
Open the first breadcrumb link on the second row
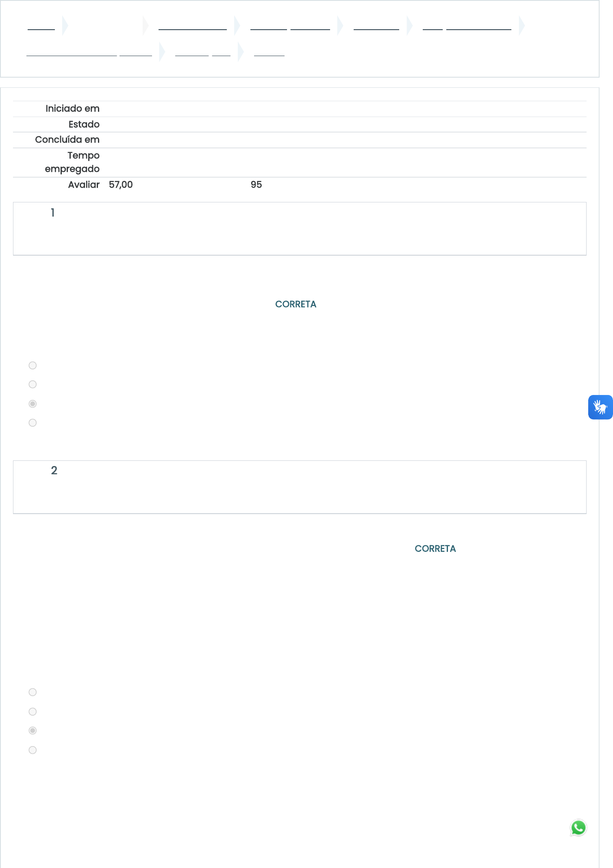(x=89, y=52)
